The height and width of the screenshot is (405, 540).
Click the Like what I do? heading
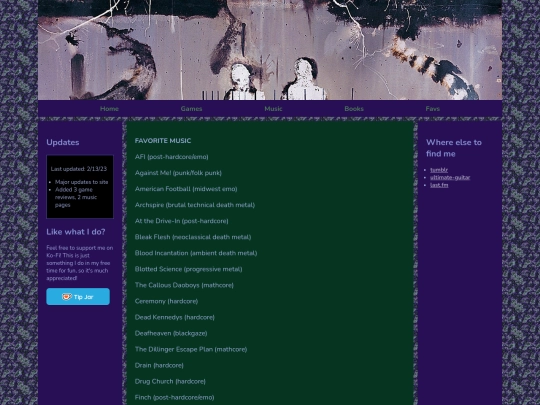click(76, 232)
